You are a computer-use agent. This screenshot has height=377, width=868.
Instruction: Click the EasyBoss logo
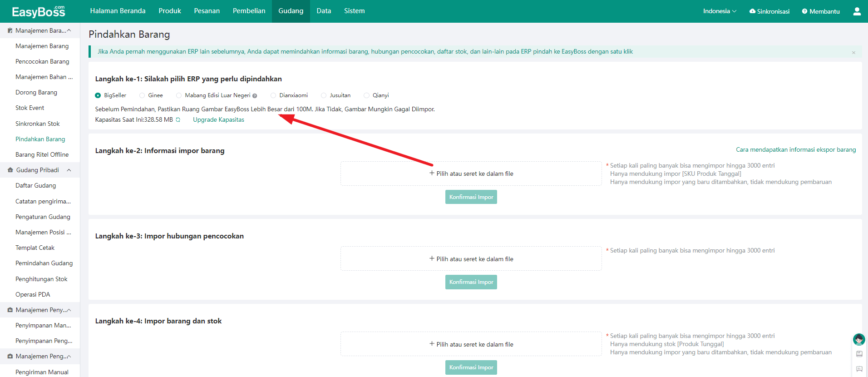(39, 11)
